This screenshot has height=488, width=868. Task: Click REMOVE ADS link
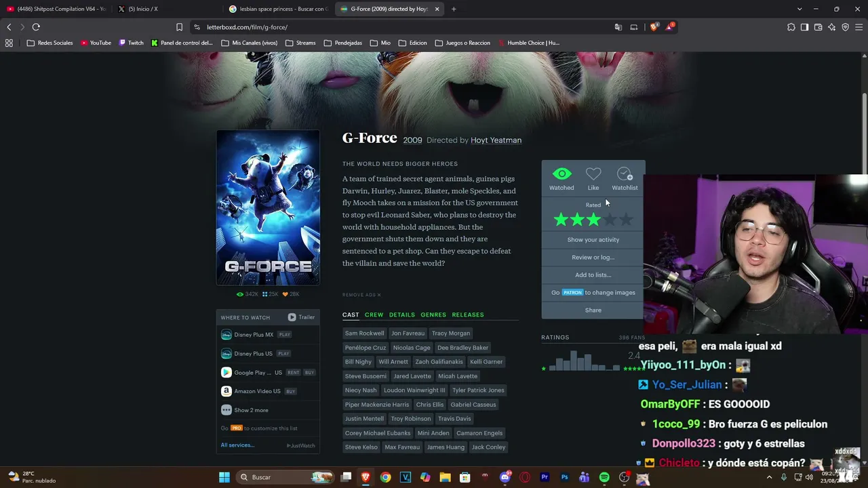(361, 295)
